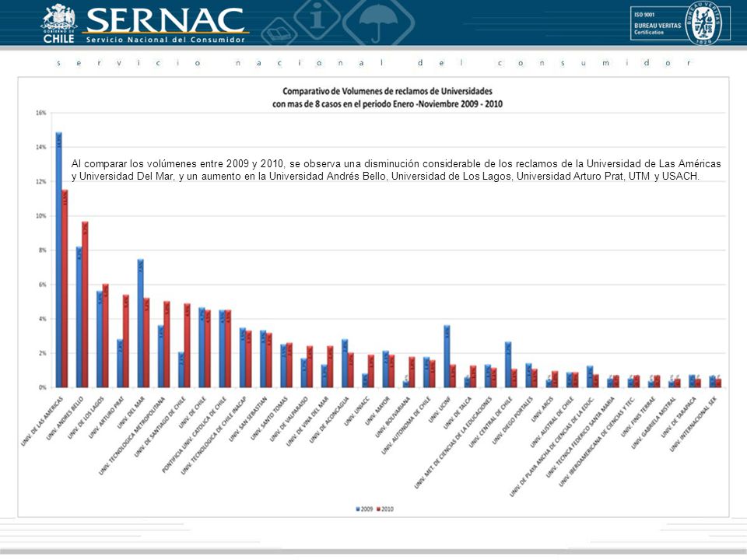Click the 12% y-axis label
Image resolution: width=747 pixels, height=560 pixels.
pos(41,181)
